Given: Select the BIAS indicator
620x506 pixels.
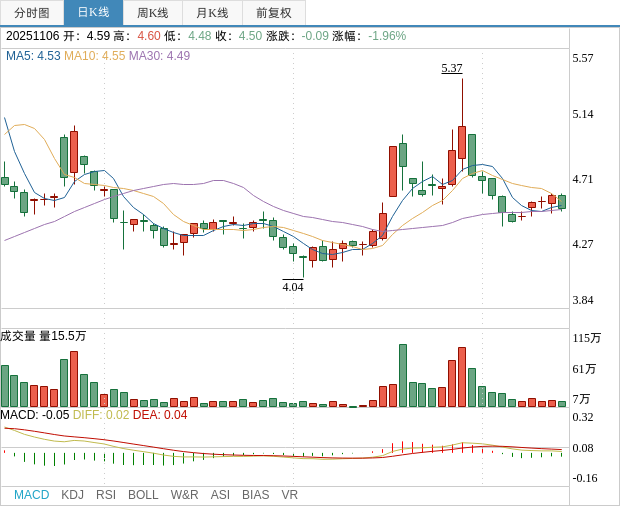Looking at the screenshot, I should coord(255,495).
